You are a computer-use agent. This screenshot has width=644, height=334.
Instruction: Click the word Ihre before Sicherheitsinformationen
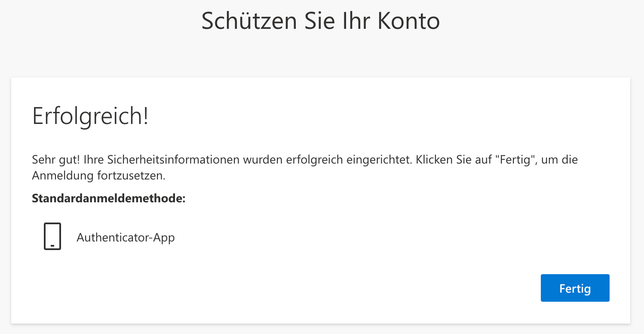pos(93,160)
